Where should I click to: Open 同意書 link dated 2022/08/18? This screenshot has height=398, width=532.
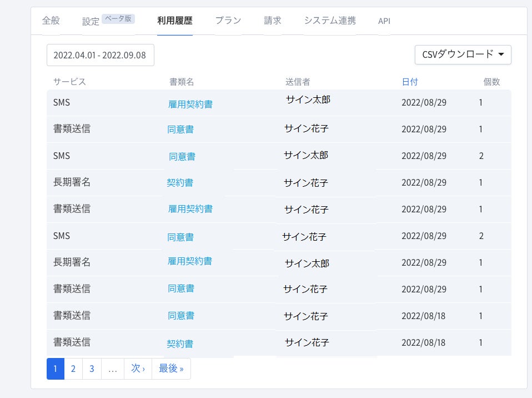click(181, 316)
